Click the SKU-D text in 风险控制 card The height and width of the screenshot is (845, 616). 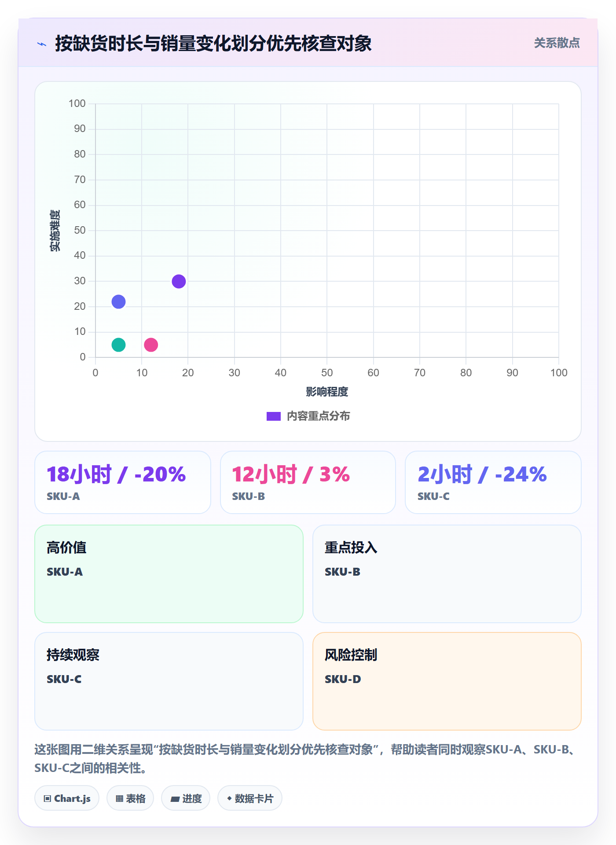[343, 679]
